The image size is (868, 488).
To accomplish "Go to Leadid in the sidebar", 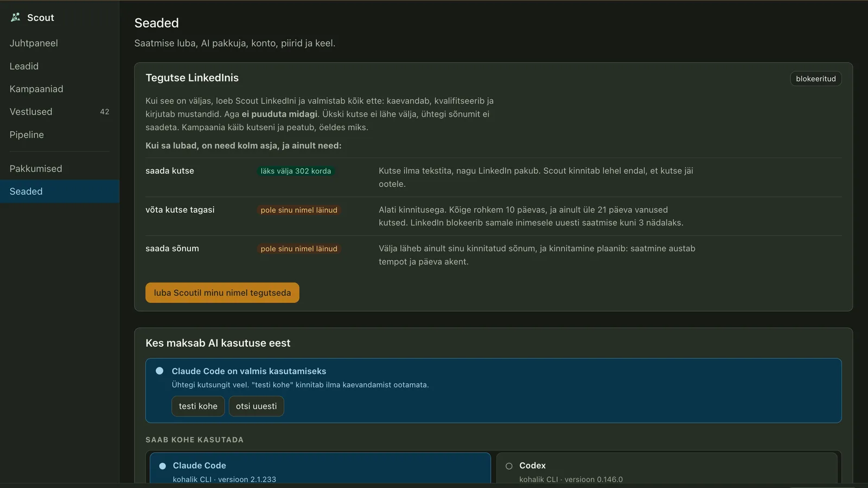I will click(60, 66).
